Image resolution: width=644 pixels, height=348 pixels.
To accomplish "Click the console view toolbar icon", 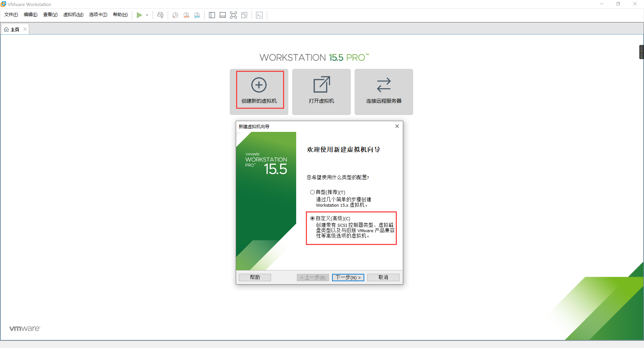I will [x=259, y=15].
